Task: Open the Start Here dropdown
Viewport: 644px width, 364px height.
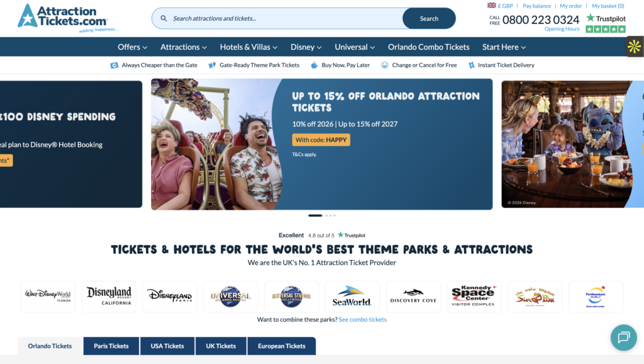Action: [504, 47]
